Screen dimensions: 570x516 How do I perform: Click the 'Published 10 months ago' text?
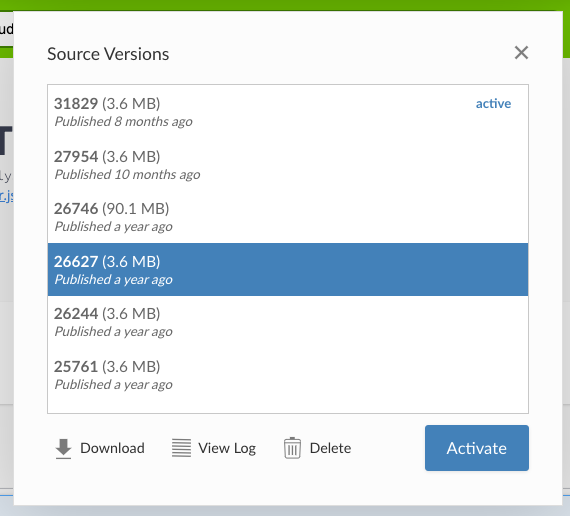[x=127, y=175]
